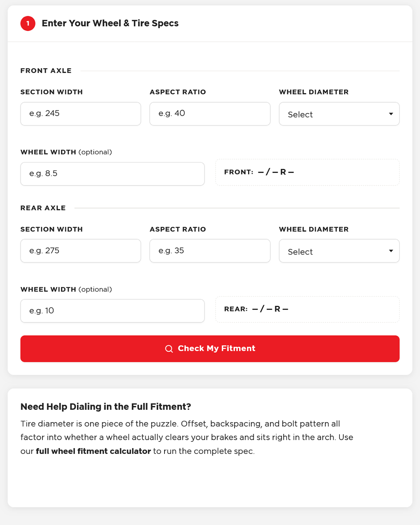
Task: Click the rear Section Width input field
Action: (80, 250)
